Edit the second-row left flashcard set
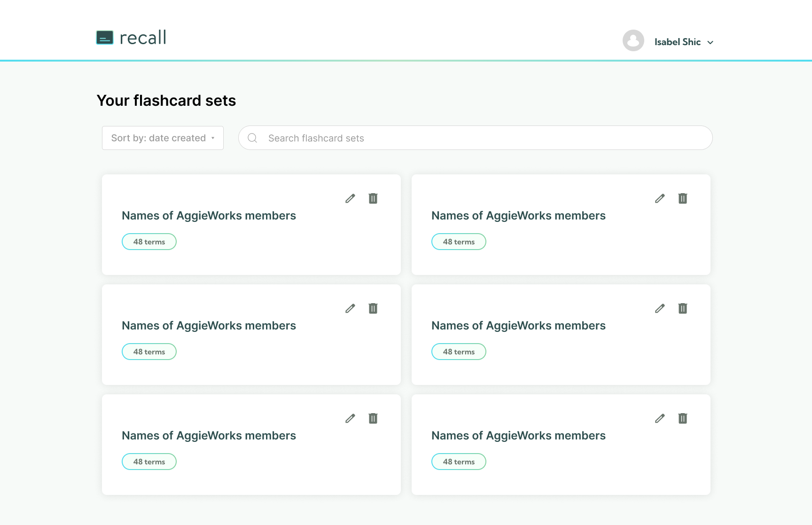 pos(350,308)
